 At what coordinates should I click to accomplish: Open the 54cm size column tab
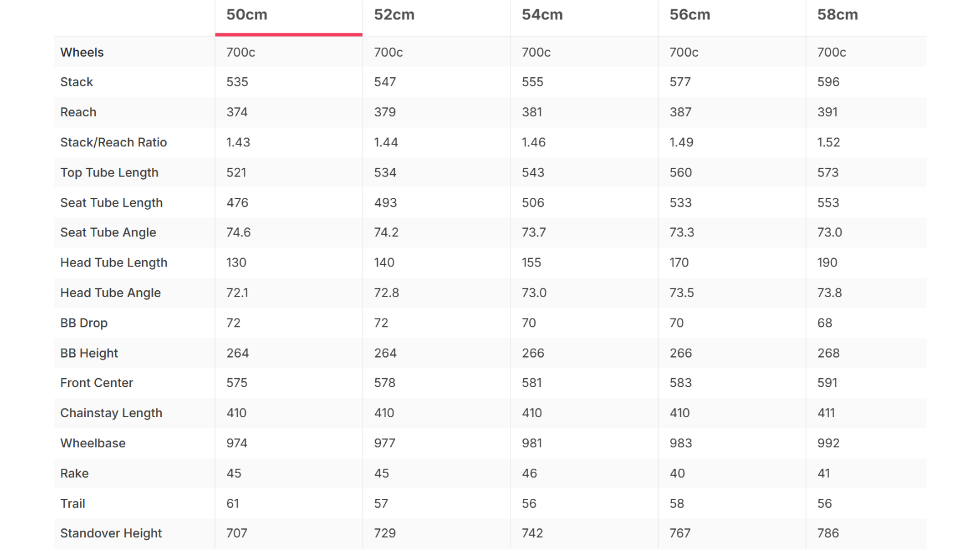point(584,16)
